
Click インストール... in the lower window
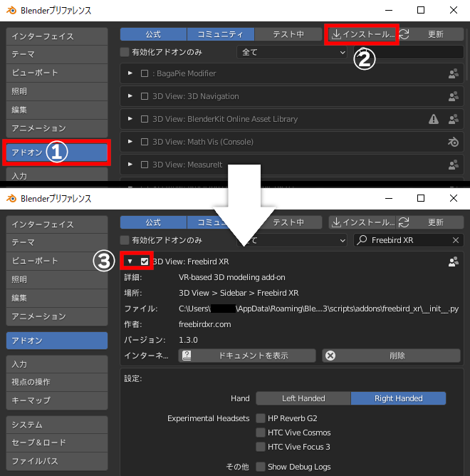(362, 222)
